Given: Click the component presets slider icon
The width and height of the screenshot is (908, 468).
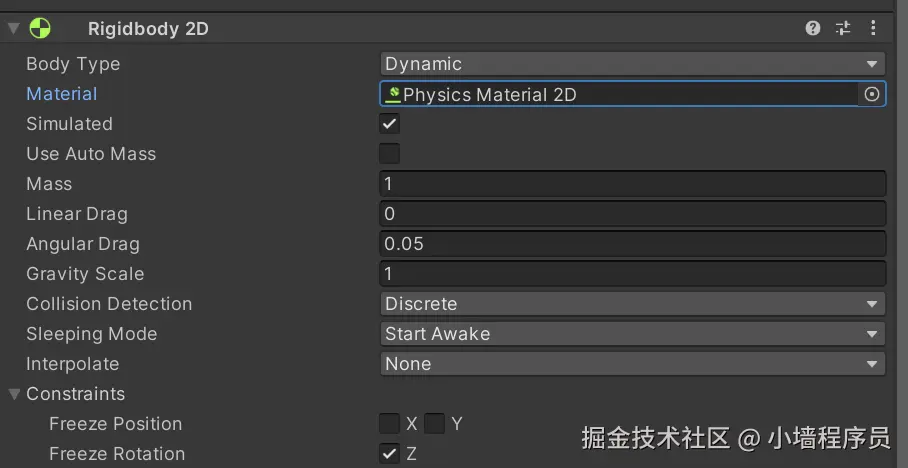Looking at the screenshot, I should pyautogui.click(x=843, y=28).
